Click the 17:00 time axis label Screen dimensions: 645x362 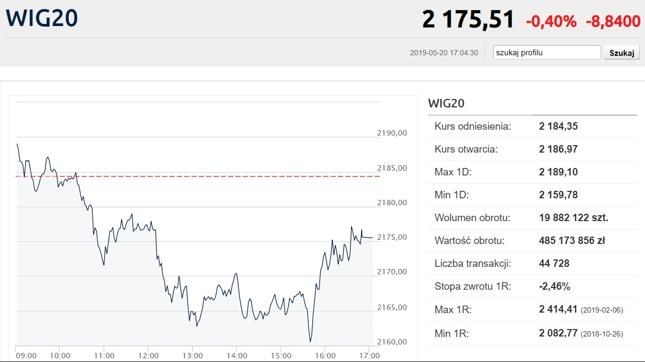click(369, 355)
